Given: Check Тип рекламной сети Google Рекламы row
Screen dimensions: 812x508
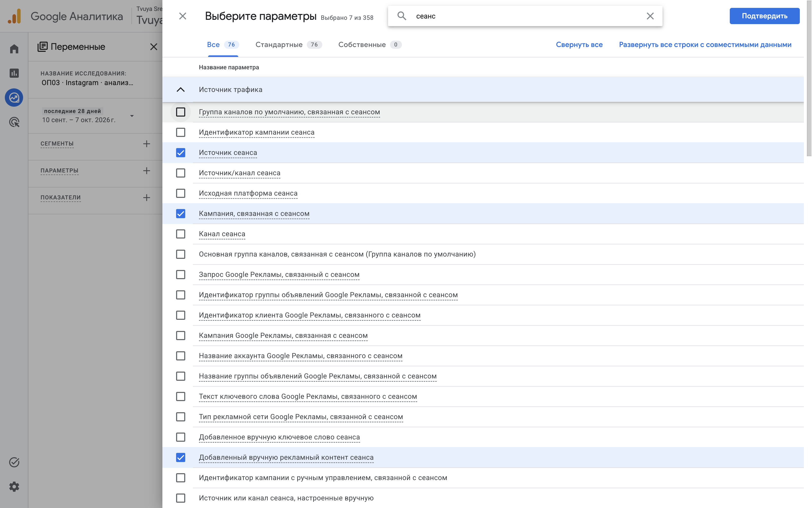Looking at the screenshot, I should pyautogui.click(x=180, y=417).
